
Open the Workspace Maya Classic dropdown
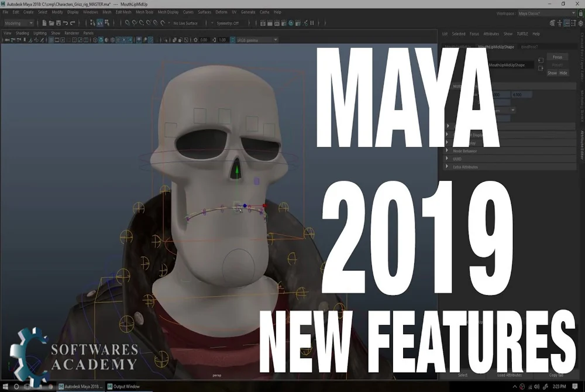click(x=546, y=13)
